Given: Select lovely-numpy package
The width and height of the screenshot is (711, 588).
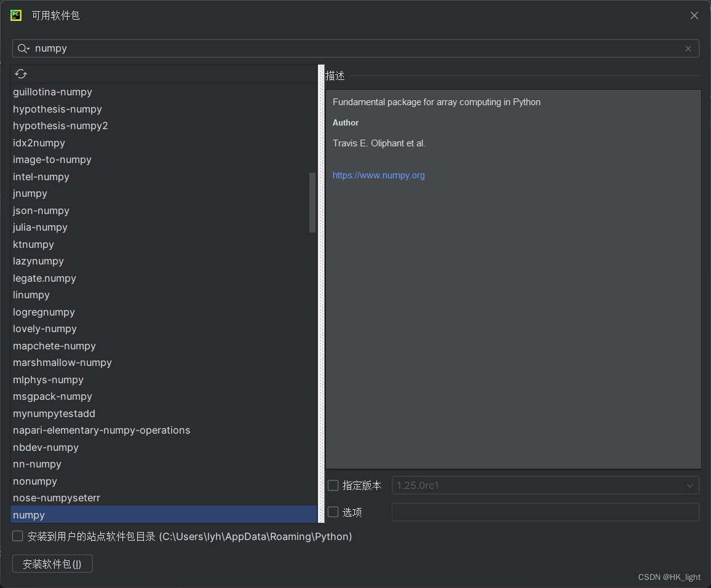Looking at the screenshot, I should [x=164, y=329].
